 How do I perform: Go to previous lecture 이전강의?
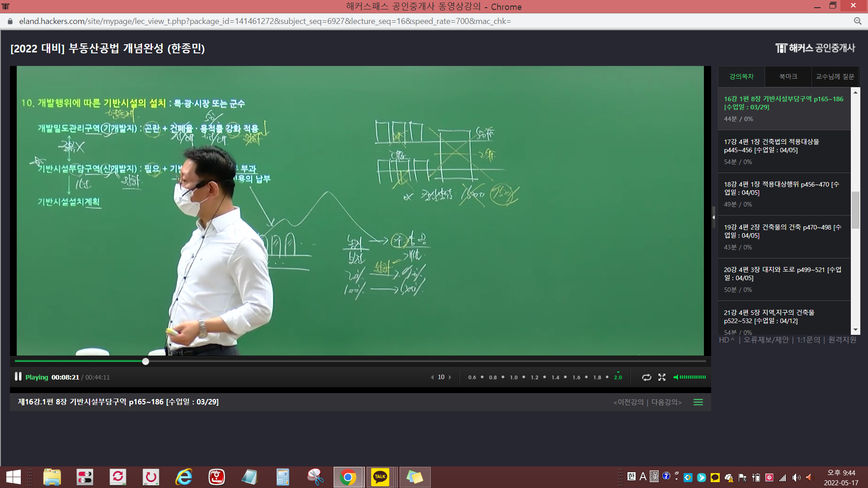click(628, 402)
